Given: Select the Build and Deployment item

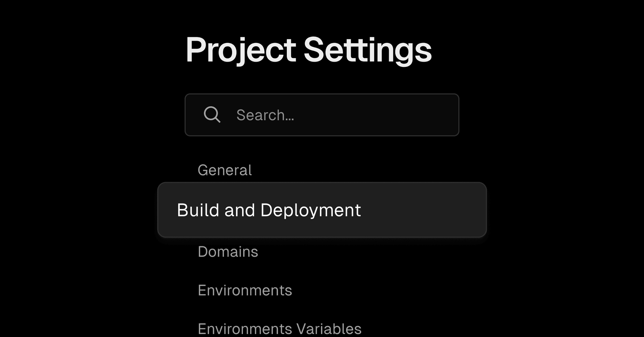Looking at the screenshot, I should [269, 210].
